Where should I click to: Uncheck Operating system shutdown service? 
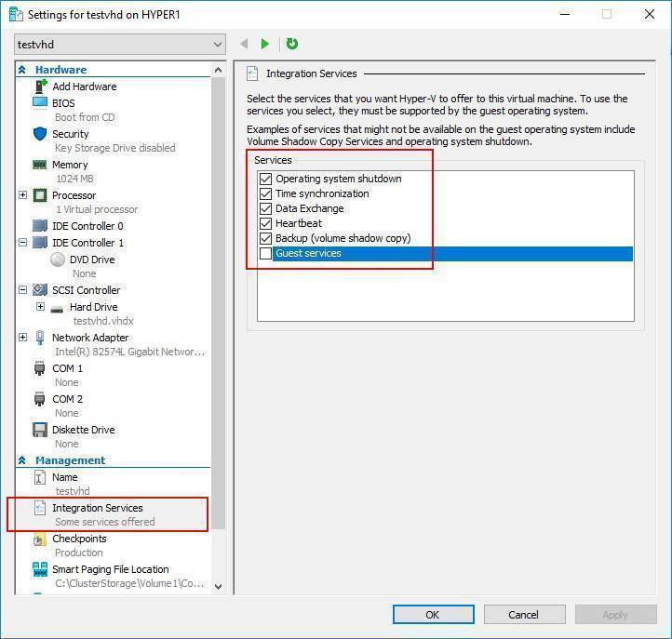[x=265, y=179]
